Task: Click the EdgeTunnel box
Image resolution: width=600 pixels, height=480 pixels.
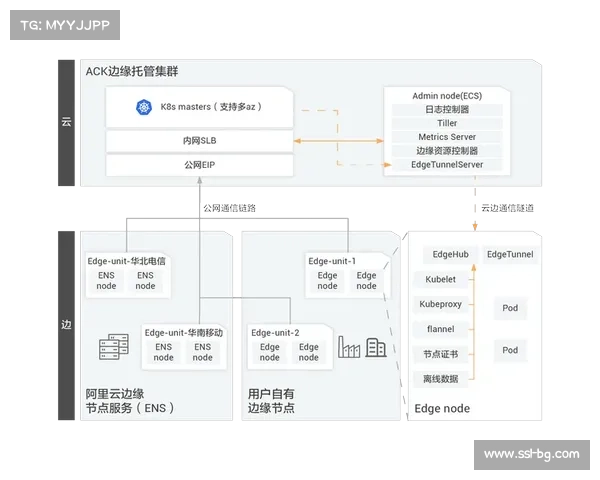Action: 510,255
